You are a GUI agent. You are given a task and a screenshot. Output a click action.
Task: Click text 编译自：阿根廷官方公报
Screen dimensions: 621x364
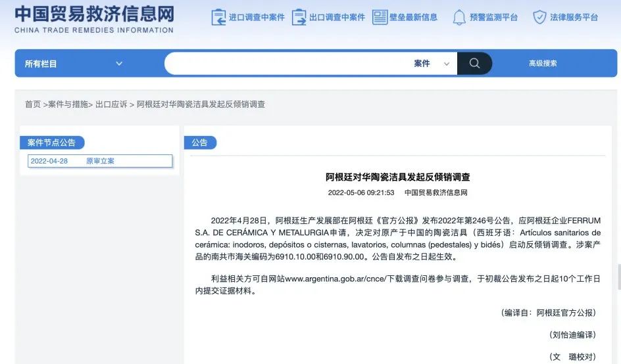[548, 313]
